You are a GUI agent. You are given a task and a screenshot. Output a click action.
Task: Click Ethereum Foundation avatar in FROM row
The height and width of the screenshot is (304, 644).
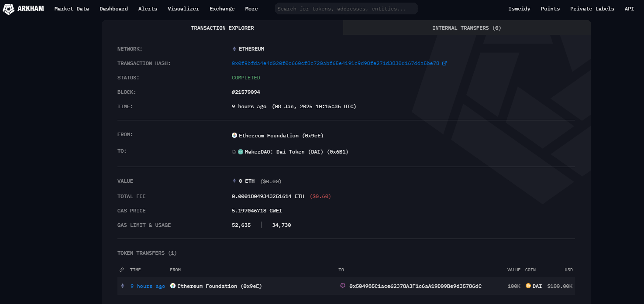[x=234, y=136]
